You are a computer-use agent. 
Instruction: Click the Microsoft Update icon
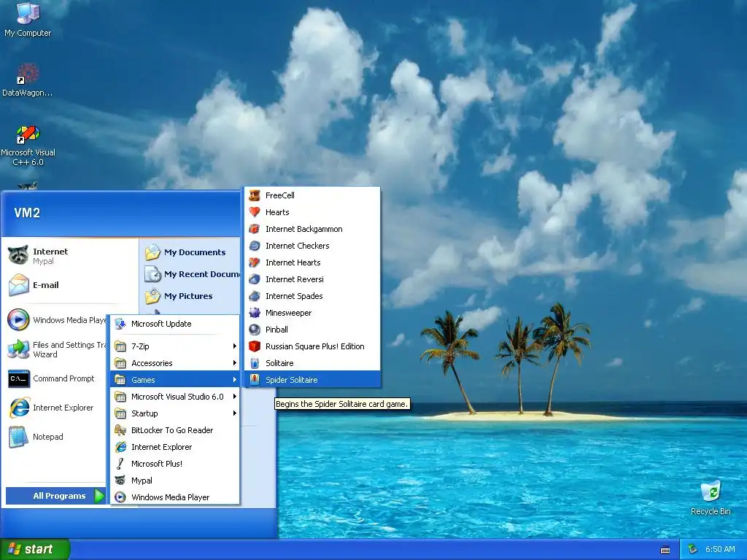point(120,324)
